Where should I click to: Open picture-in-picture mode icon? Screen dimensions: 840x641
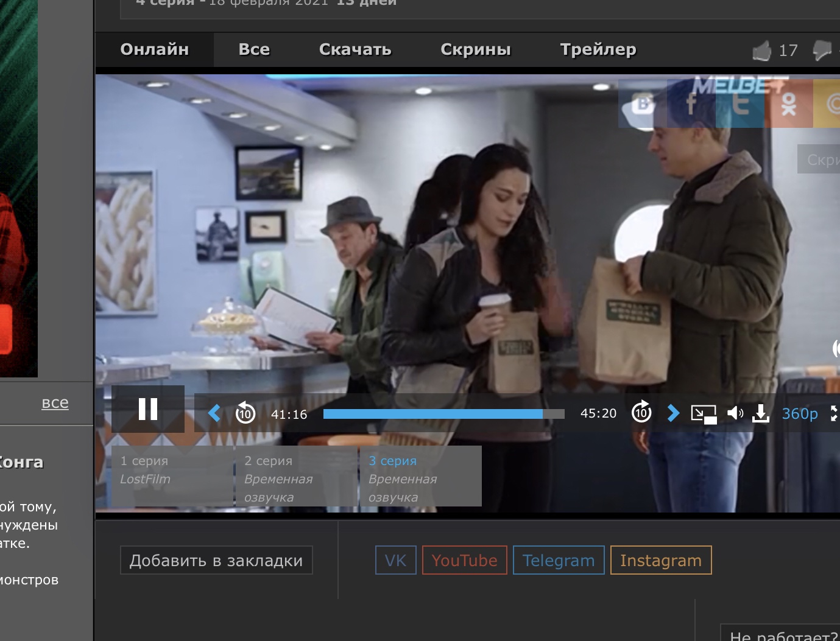point(704,414)
